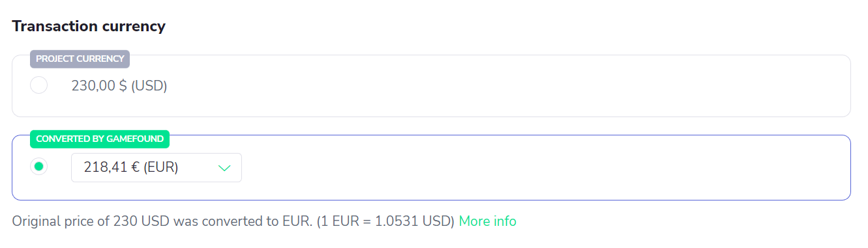Viewport: 868px width, 248px height.
Task: Select the 230,00 $ (USD) radio button
Action: click(x=39, y=85)
